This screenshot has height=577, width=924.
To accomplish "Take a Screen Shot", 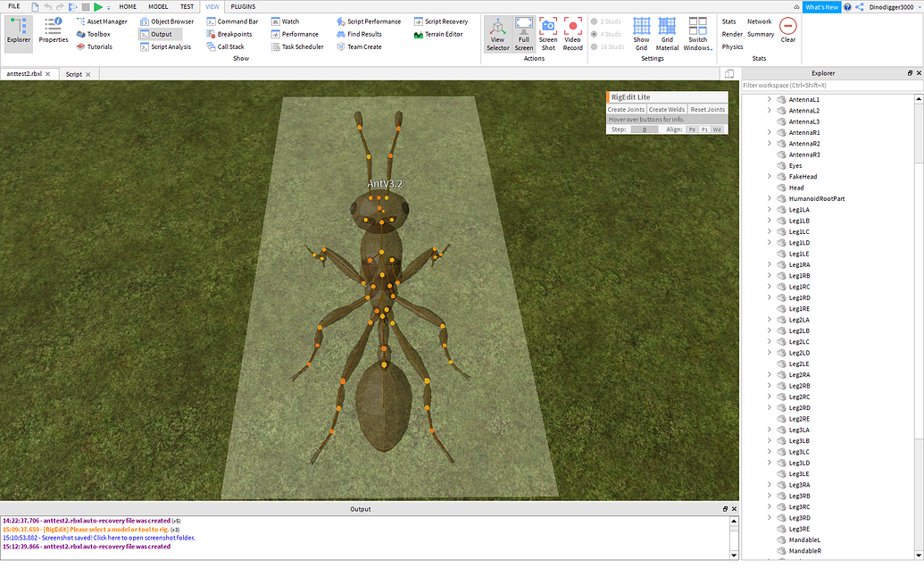I will click(547, 34).
